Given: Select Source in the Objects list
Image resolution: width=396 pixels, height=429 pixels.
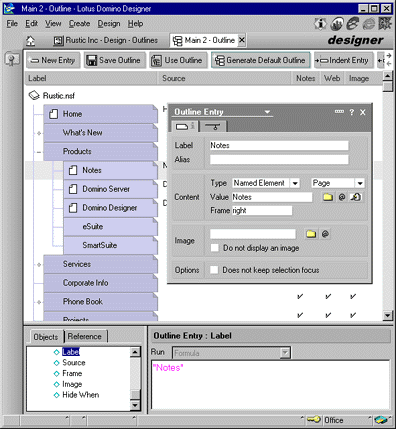Looking at the screenshot, I should [x=74, y=362].
